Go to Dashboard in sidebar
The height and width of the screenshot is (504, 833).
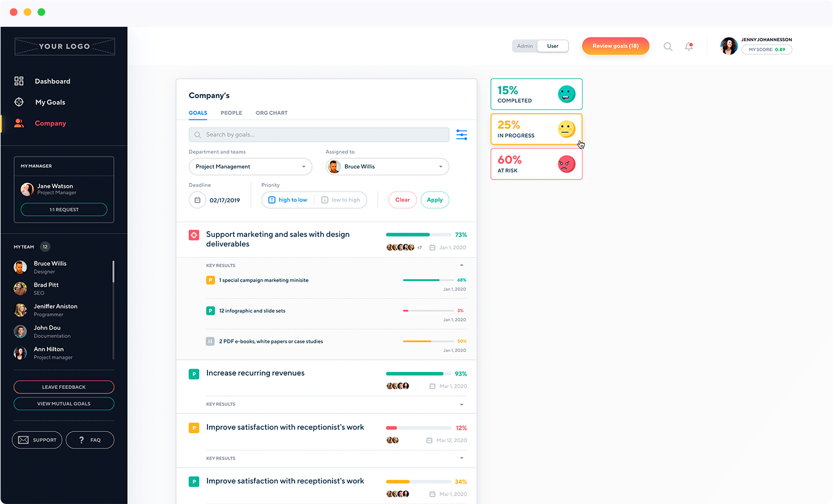(x=52, y=81)
